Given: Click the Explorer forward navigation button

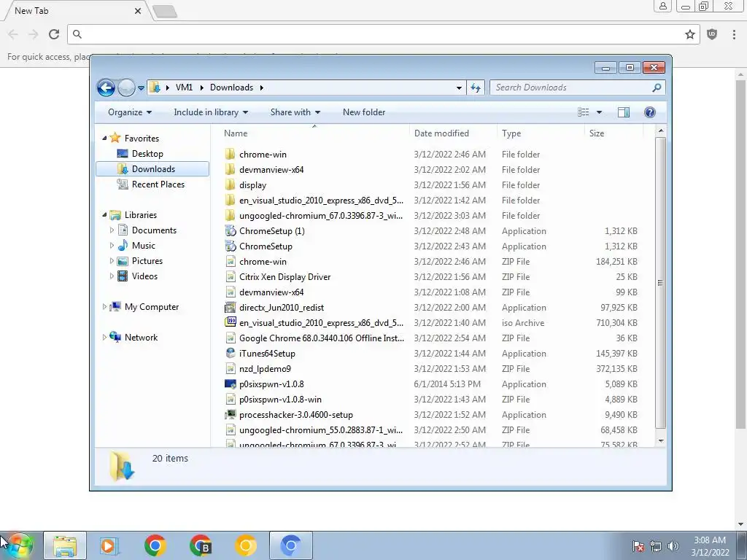Looking at the screenshot, I should point(126,87).
